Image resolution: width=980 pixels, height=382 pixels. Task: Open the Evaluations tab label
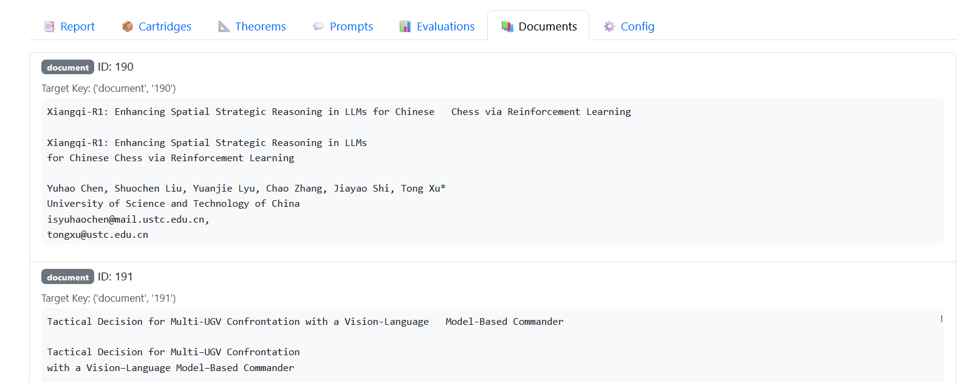point(445,26)
